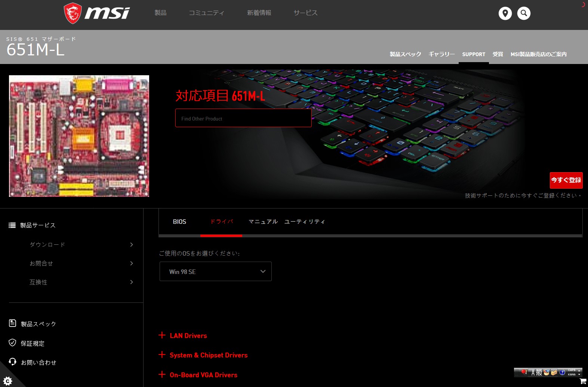Click the list icon beside 製品サービス
588x387 pixels.
point(12,225)
